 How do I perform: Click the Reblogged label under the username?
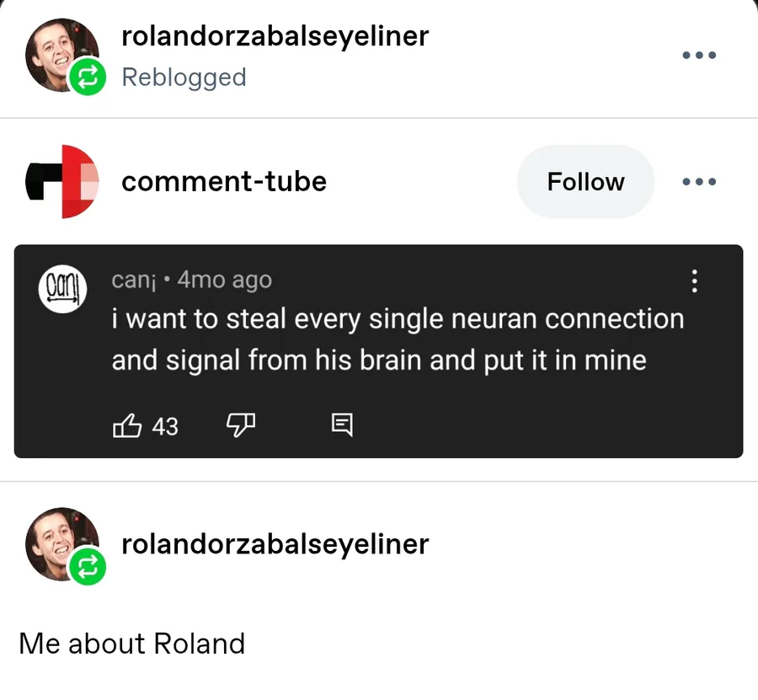pos(184,77)
